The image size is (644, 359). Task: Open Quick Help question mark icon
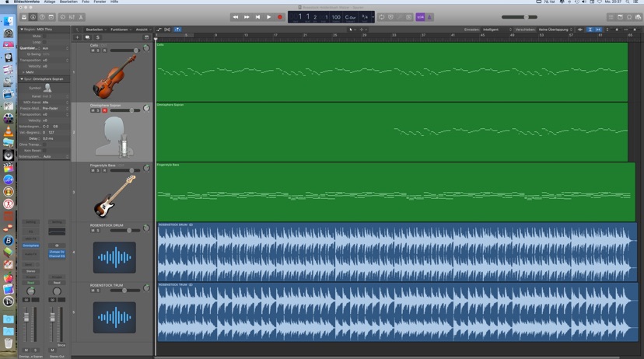42,17
